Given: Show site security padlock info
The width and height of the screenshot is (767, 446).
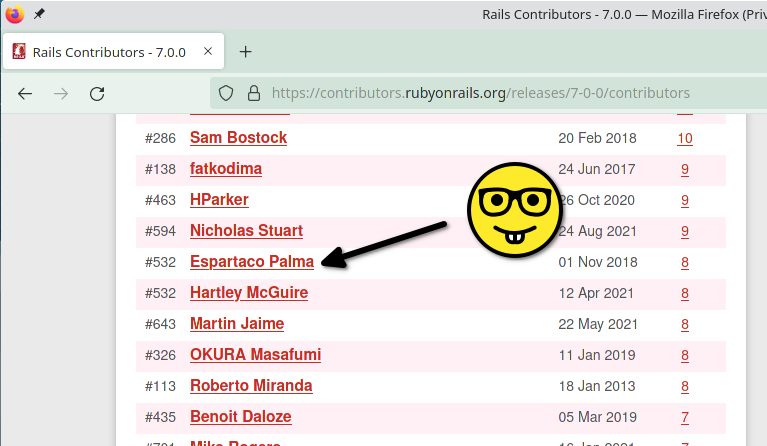Looking at the screenshot, I should (x=253, y=93).
